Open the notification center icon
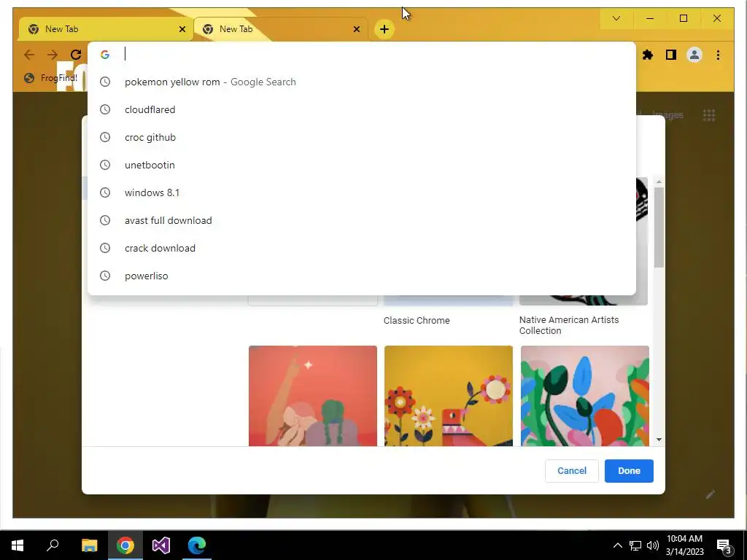This screenshot has height=560, width=747. coord(724,545)
